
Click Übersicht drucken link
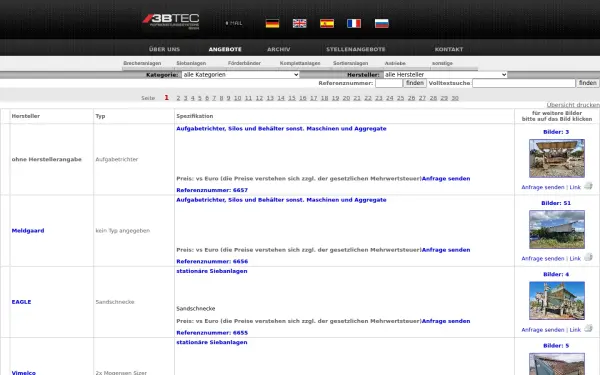(x=573, y=105)
